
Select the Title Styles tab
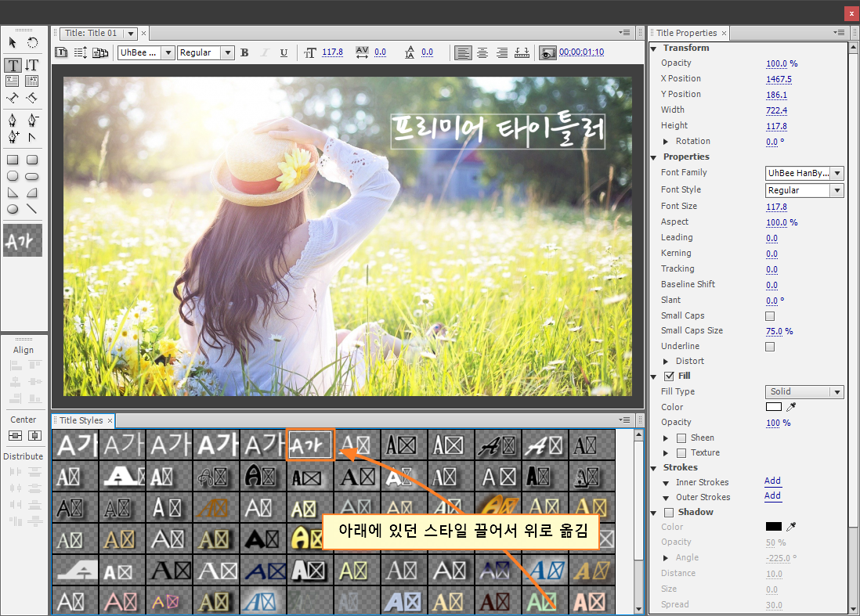tap(81, 420)
